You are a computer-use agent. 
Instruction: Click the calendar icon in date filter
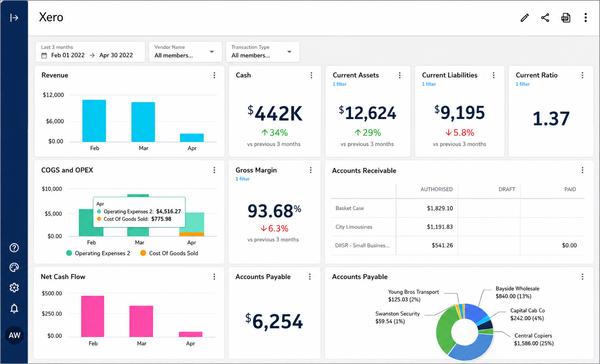44,56
